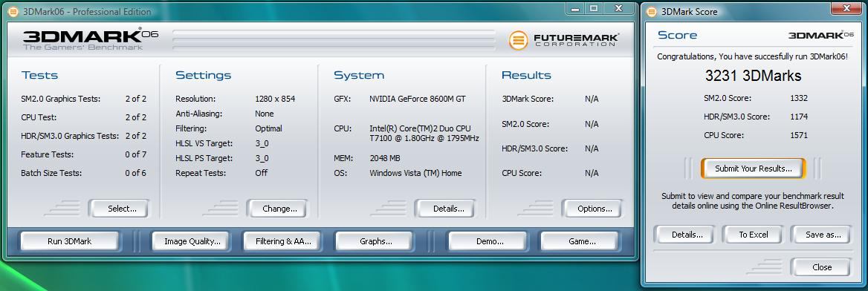The height and width of the screenshot is (291, 868).
Task: Click the Settings section heading
Action: click(x=203, y=75)
